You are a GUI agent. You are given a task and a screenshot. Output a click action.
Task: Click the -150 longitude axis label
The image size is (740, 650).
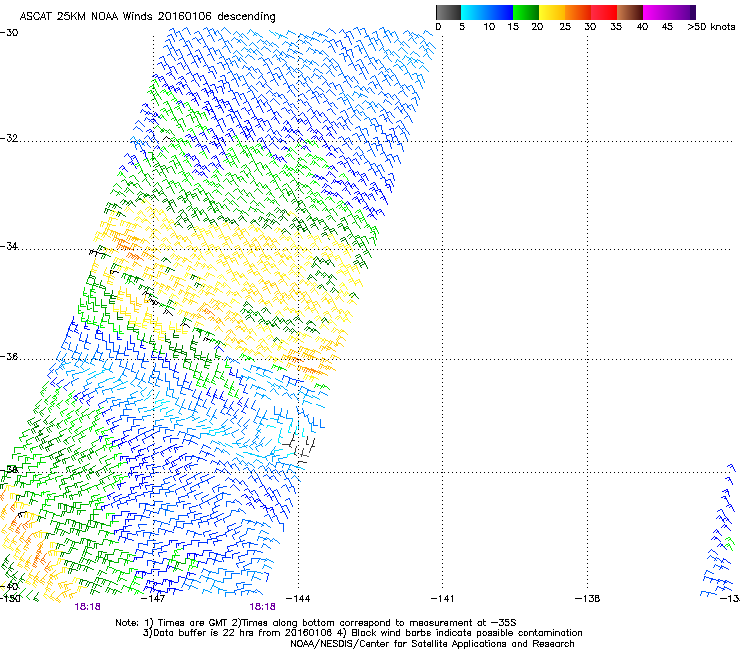click(10, 599)
